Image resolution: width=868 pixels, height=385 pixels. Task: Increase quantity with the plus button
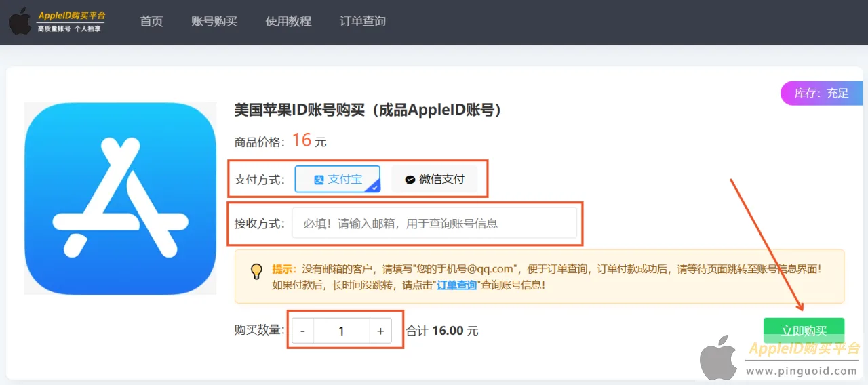[x=380, y=331]
